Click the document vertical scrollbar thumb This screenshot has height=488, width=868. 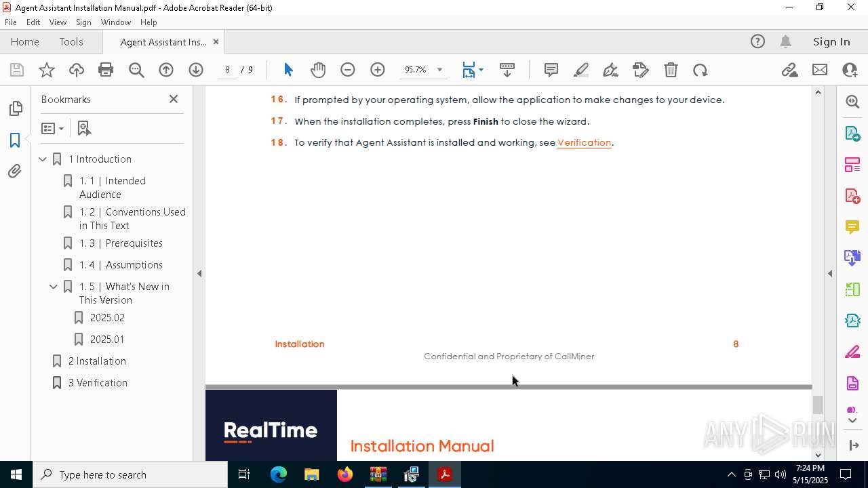(x=818, y=405)
